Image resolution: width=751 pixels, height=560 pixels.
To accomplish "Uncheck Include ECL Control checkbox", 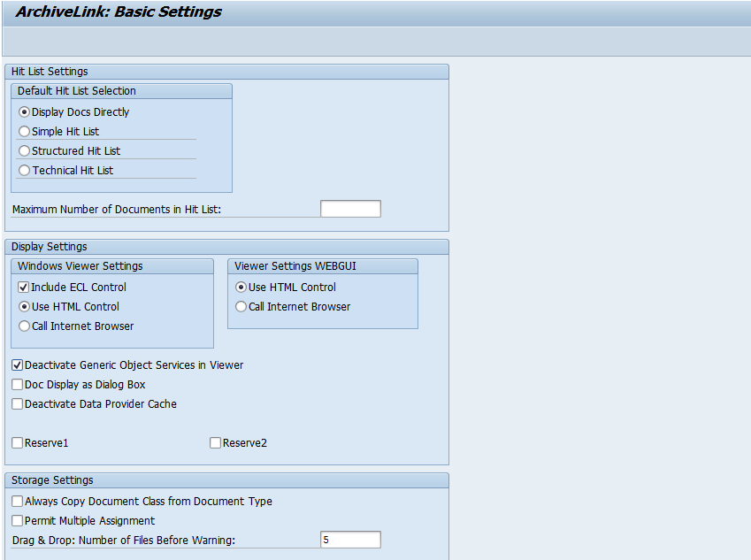I will point(23,288).
